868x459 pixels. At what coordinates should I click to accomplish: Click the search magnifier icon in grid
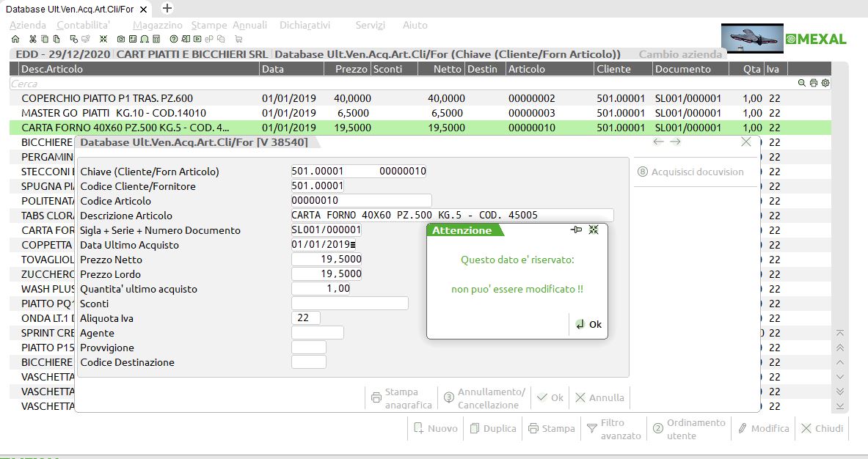point(802,84)
